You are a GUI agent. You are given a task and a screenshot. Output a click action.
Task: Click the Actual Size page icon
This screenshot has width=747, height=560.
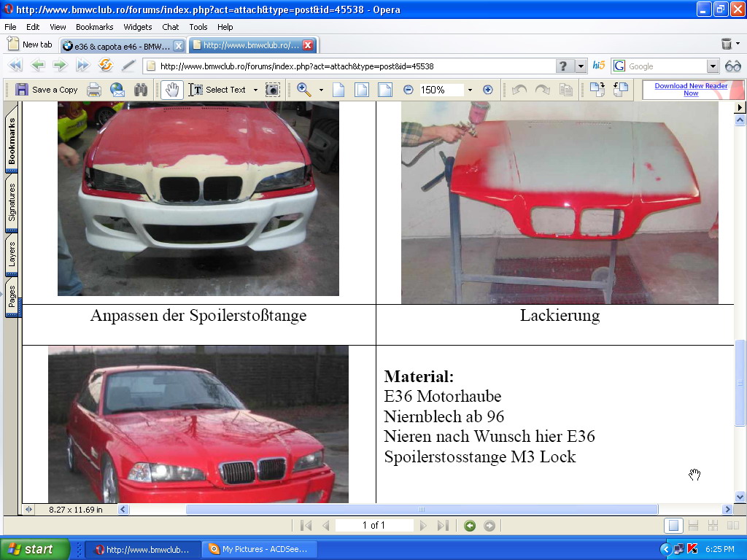[338, 90]
